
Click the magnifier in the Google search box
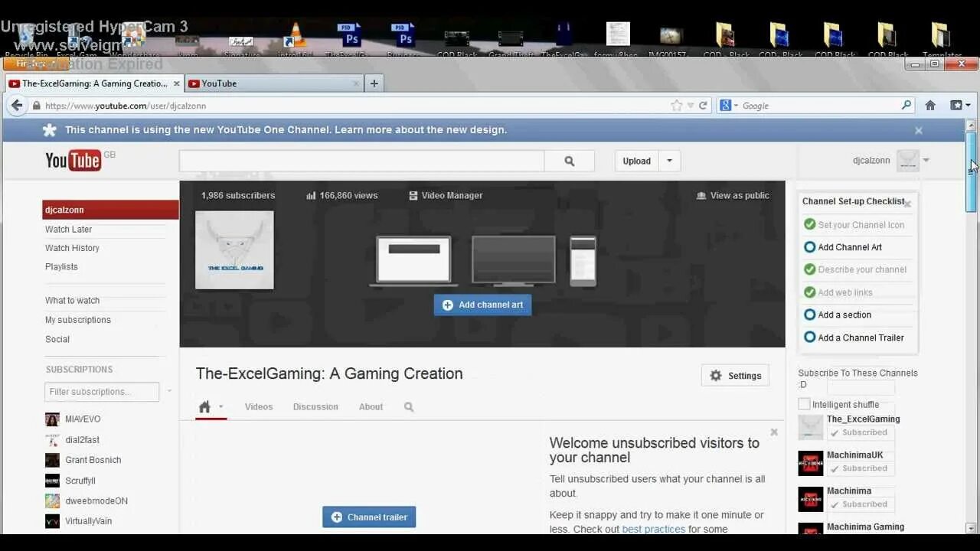point(906,106)
